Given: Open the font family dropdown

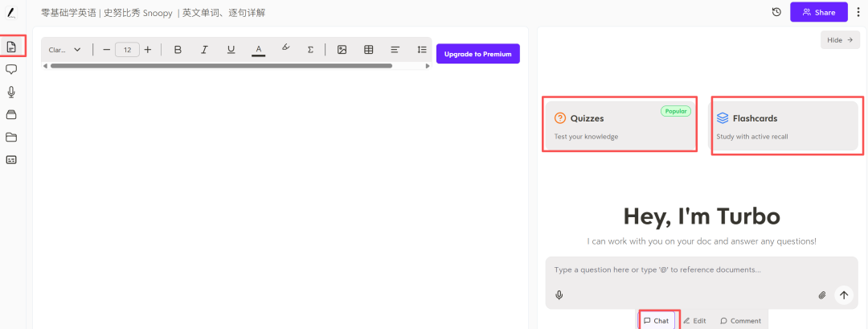Looking at the screenshot, I should 65,50.
